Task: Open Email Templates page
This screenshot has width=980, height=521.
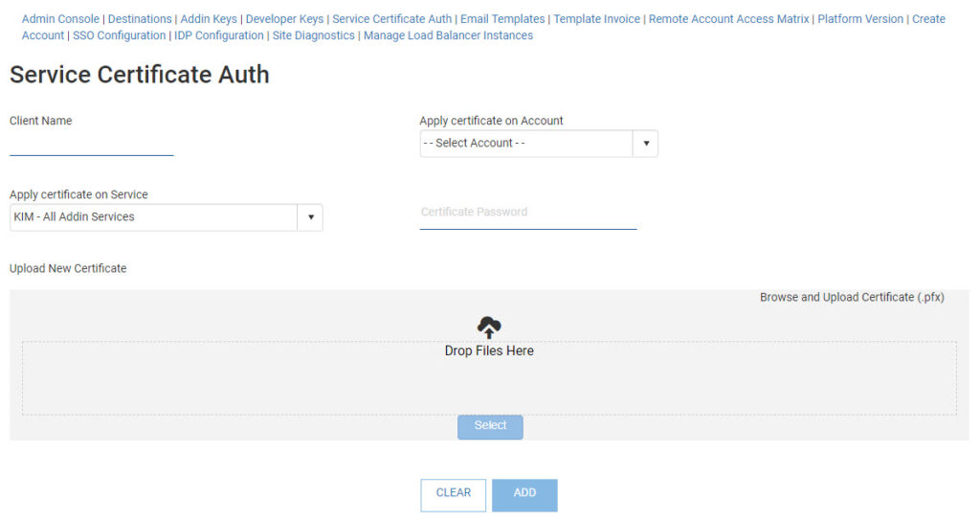Action: click(x=502, y=19)
